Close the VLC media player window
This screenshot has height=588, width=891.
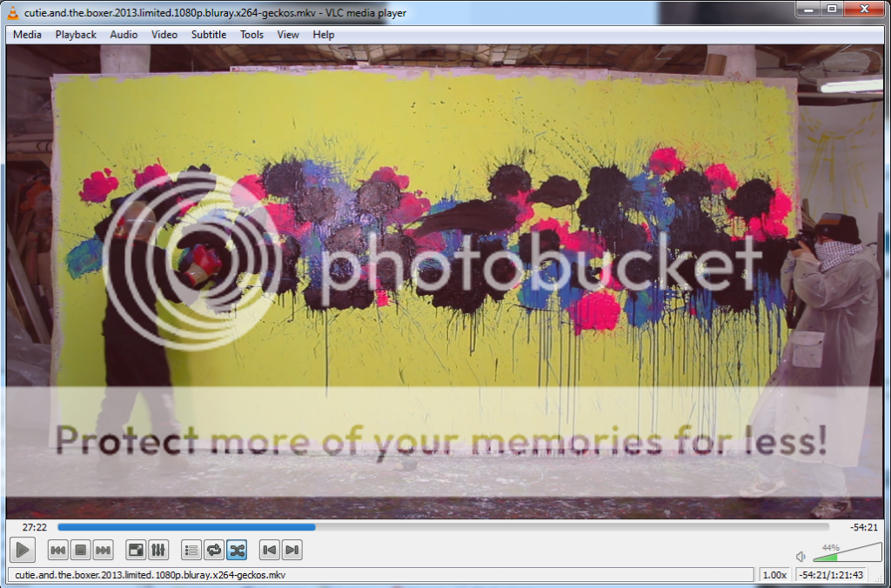864,9
